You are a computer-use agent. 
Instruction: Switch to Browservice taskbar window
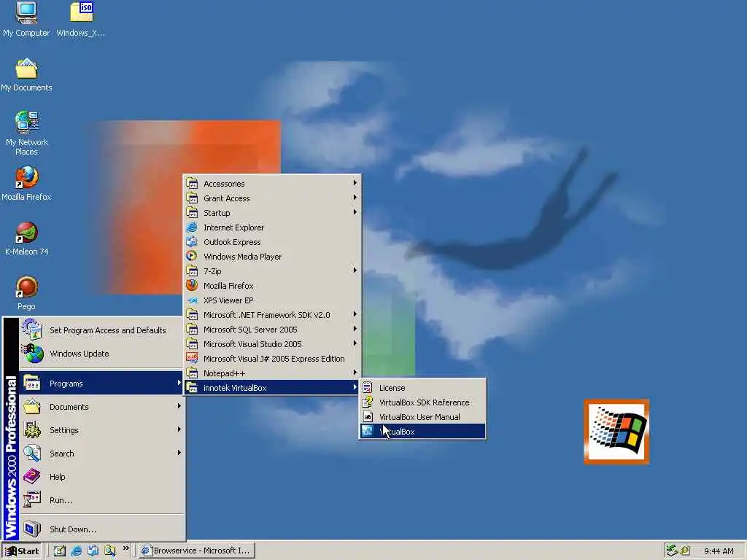click(x=197, y=551)
